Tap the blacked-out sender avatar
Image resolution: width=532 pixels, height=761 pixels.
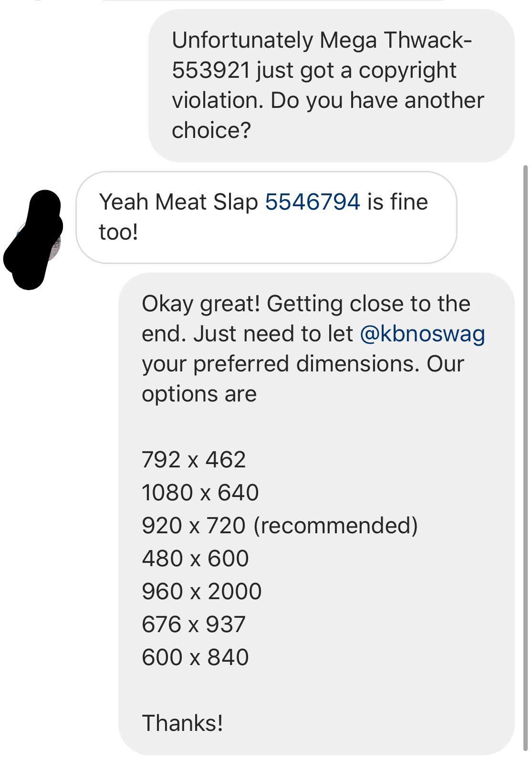click(33, 239)
